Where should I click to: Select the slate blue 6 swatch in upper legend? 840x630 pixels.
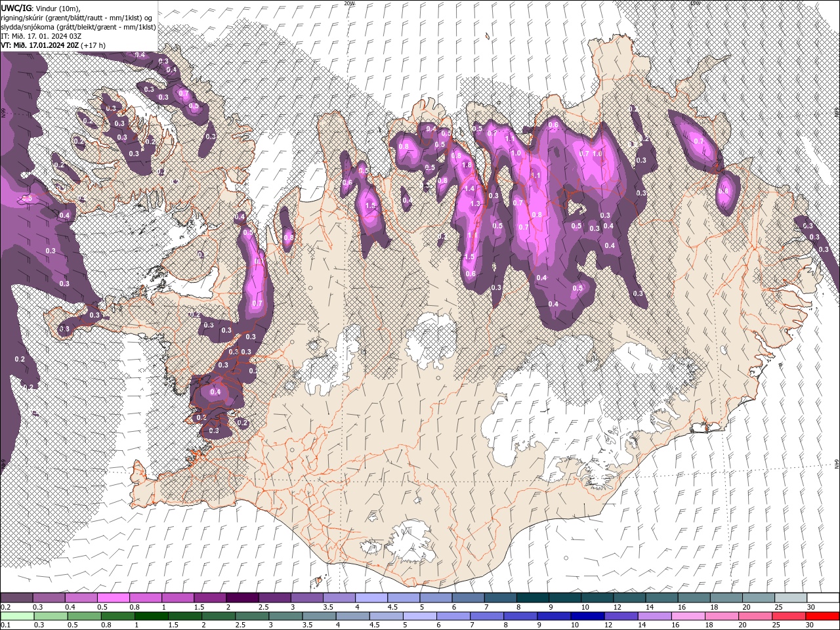click(x=467, y=598)
